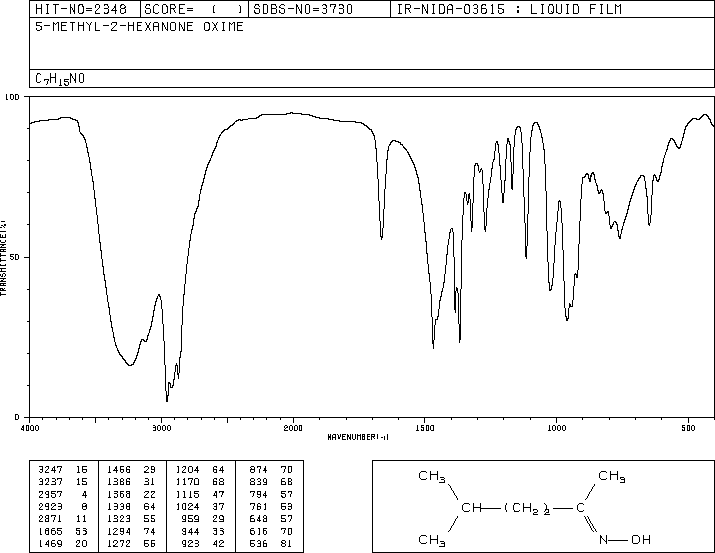Click peak table entry 3237

pyautogui.click(x=51, y=482)
